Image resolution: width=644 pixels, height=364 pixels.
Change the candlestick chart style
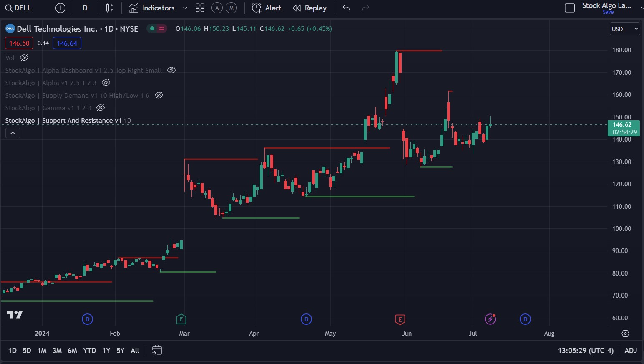pyautogui.click(x=110, y=8)
